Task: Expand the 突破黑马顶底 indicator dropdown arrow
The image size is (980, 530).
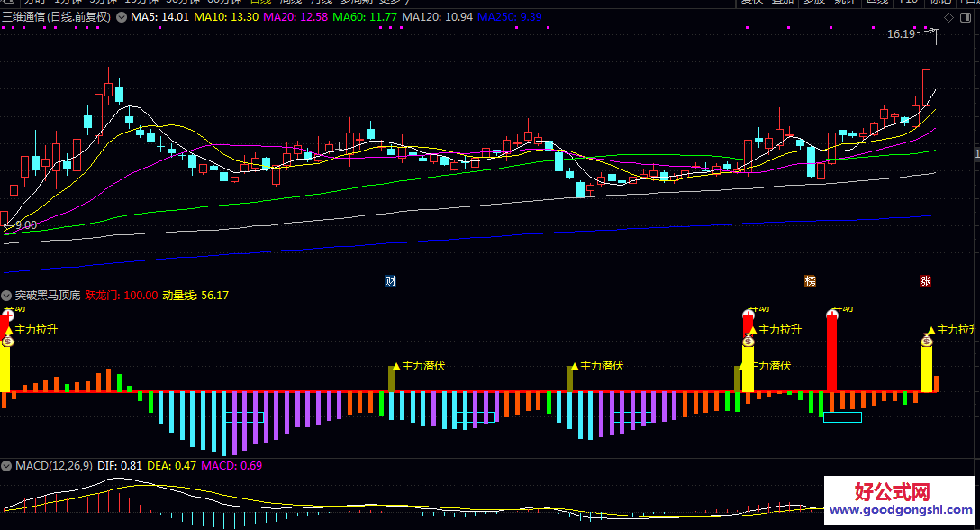Action: [x=7, y=295]
